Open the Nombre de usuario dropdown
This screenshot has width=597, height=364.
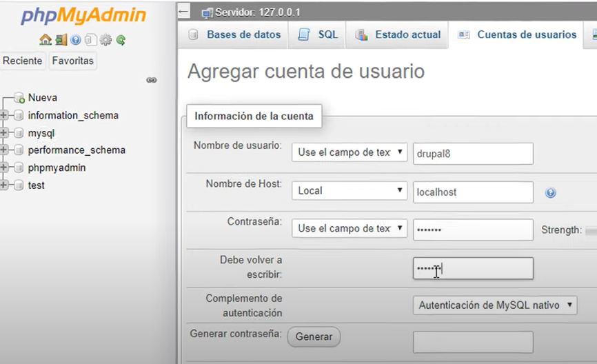(x=350, y=152)
